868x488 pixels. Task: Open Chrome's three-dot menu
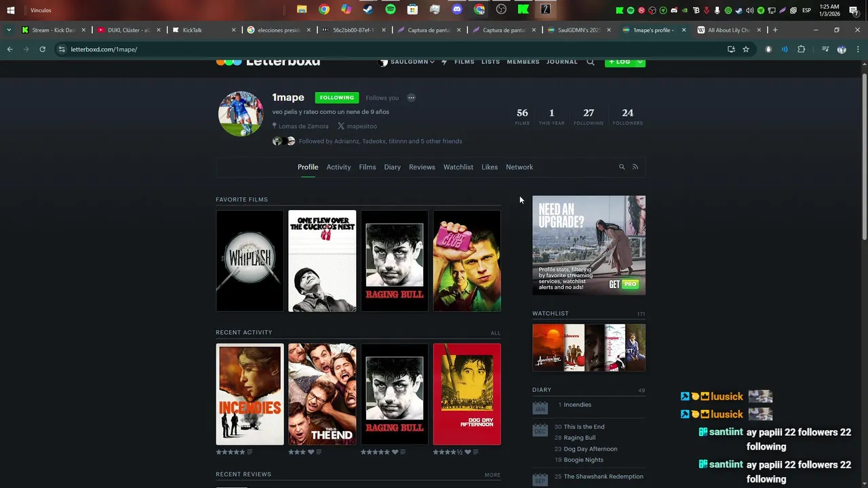coord(858,49)
